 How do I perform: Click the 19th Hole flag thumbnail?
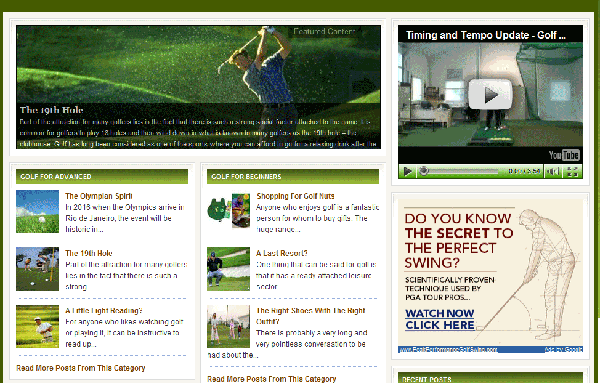point(38,269)
